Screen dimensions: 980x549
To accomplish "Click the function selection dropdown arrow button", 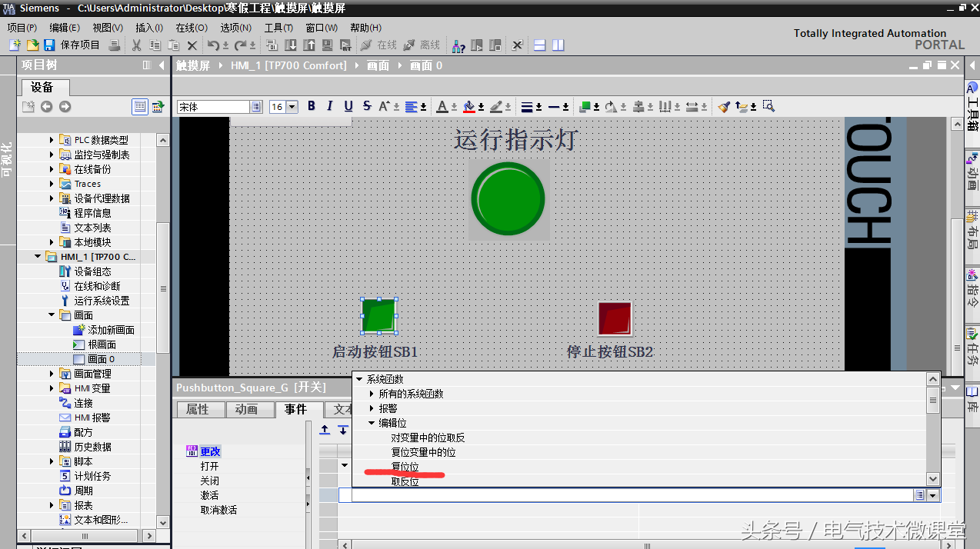I will (x=934, y=496).
